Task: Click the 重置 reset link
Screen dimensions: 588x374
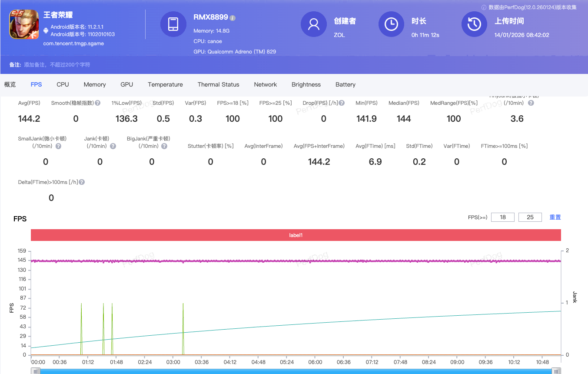Action: tap(555, 217)
